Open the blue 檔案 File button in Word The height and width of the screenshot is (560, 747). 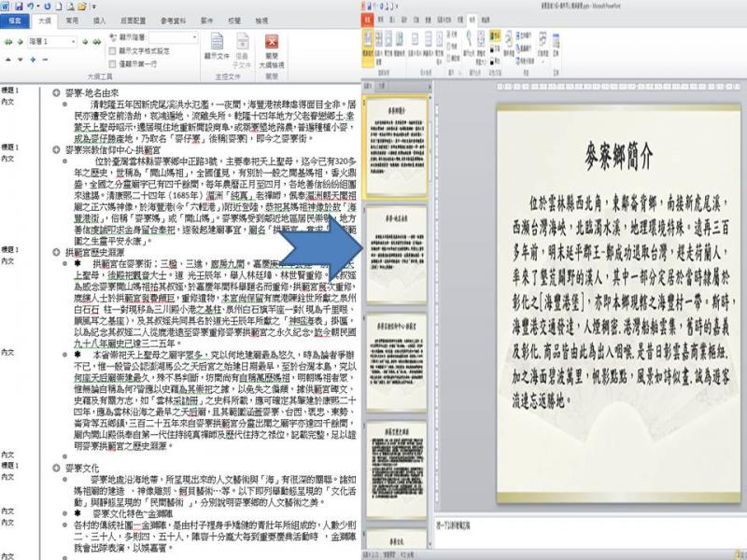tap(15, 19)
